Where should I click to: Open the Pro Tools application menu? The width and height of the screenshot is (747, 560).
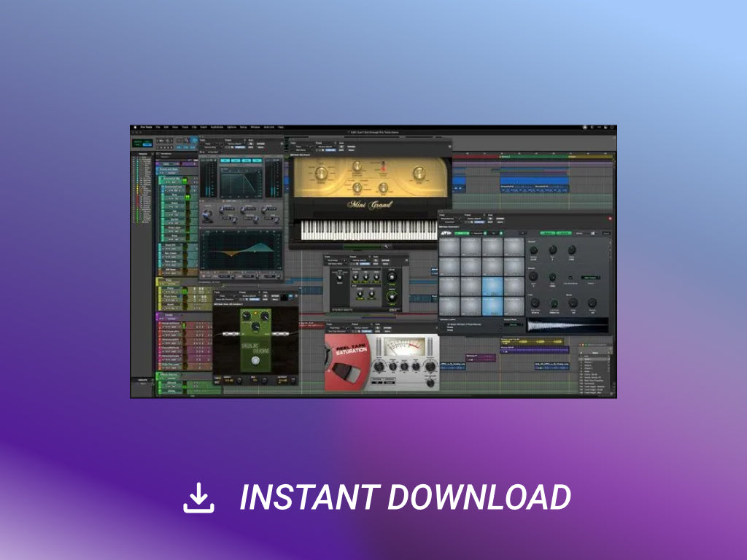click(x=146, y=127)
